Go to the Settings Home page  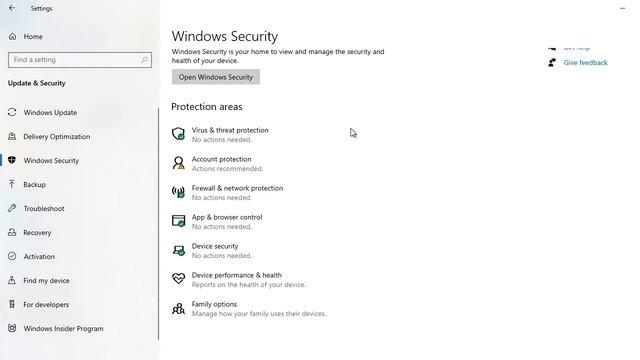point(33,36)
